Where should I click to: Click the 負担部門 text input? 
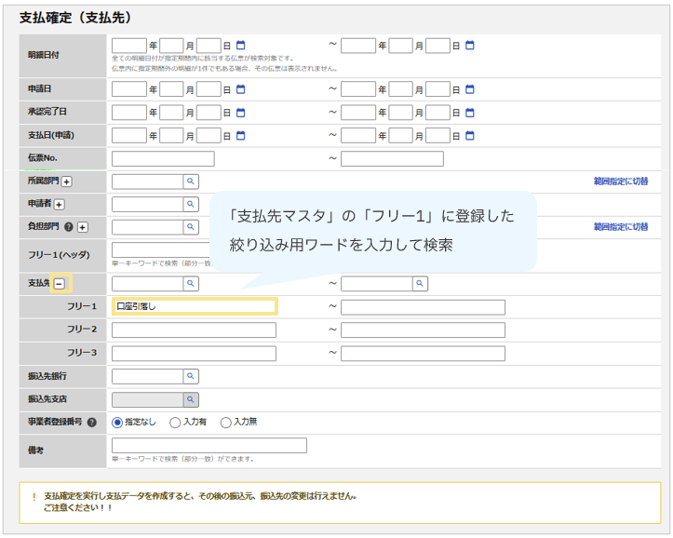coord(148,227)
